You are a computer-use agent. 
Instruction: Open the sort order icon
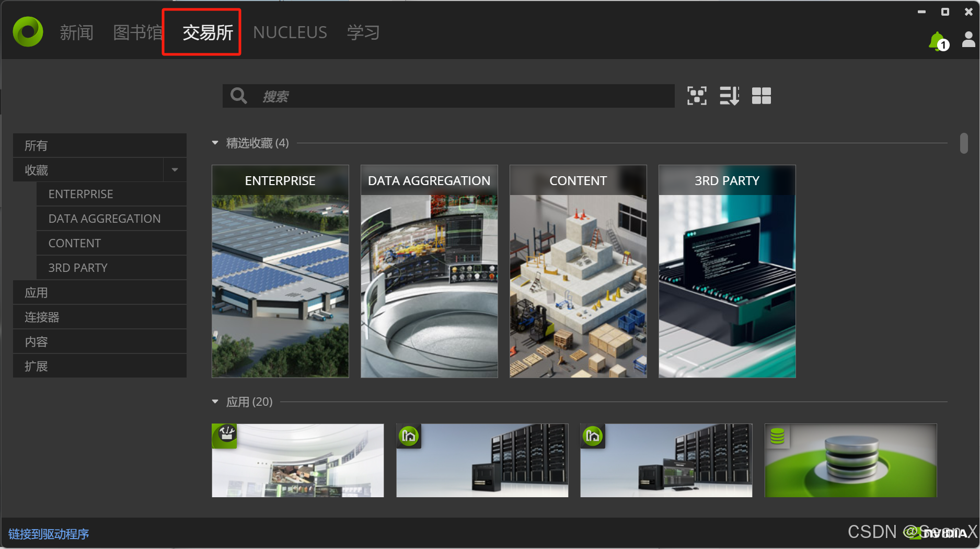pyautogui.click(x=729, y=96)
